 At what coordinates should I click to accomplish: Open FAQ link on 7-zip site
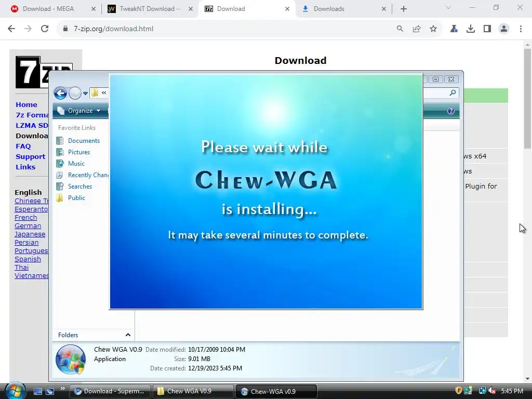23,146
